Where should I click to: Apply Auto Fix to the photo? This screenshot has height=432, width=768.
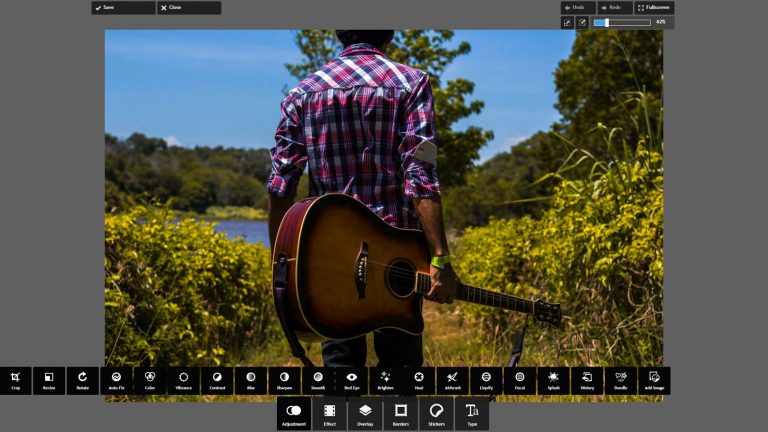[x=116, y=380]
